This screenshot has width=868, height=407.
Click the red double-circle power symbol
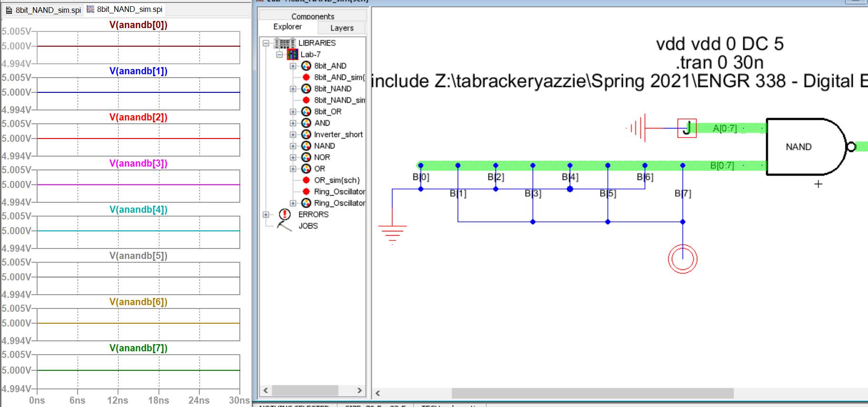coord(682,259)
